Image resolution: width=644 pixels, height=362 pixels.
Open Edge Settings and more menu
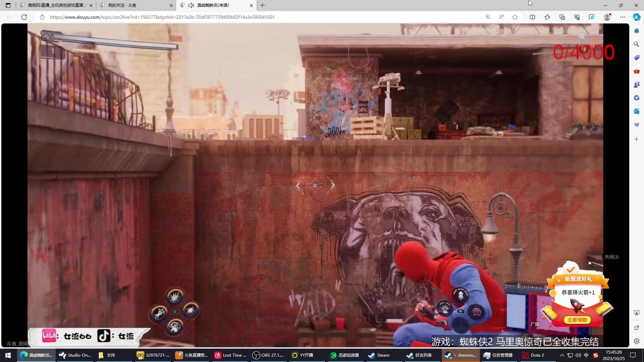[623, 17]
